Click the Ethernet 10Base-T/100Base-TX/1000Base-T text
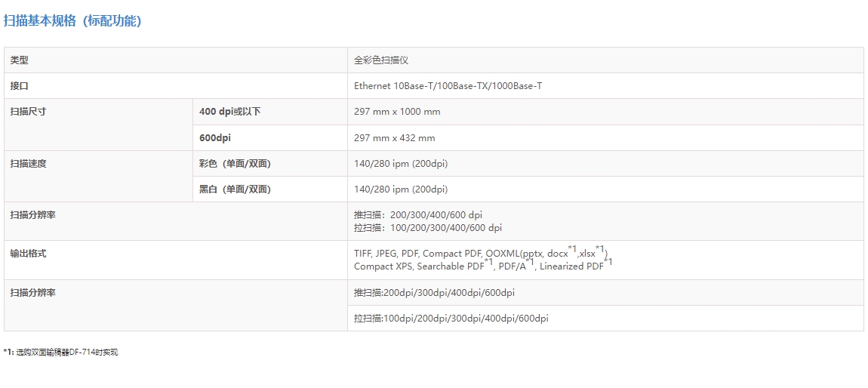The image size is (868, 388). coord(448,86)
